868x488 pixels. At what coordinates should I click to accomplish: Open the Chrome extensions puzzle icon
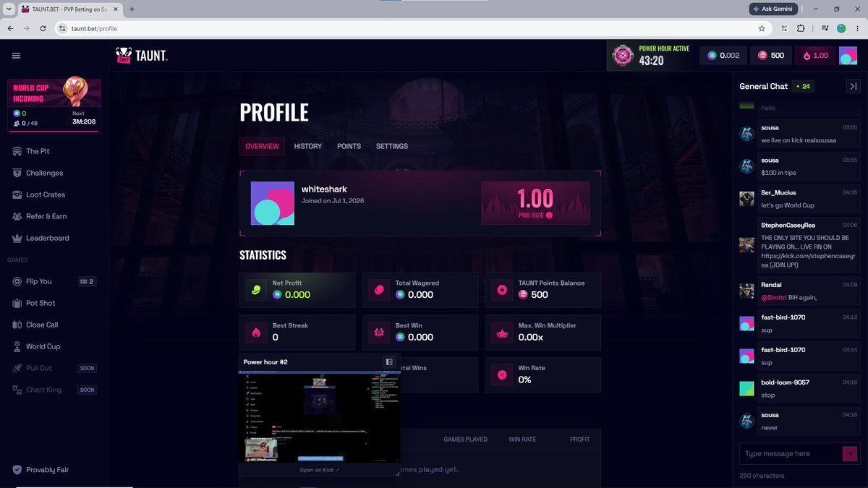coord(801,28)
